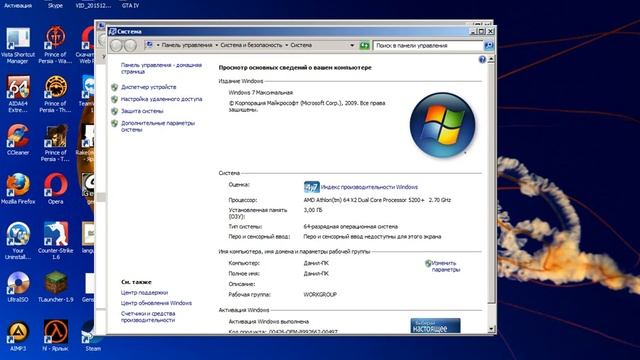Viewport: 640px width, 360px height.
Task: Launch Prince of Persia - Wa... desktop shortcut
Action: (55, 46)
